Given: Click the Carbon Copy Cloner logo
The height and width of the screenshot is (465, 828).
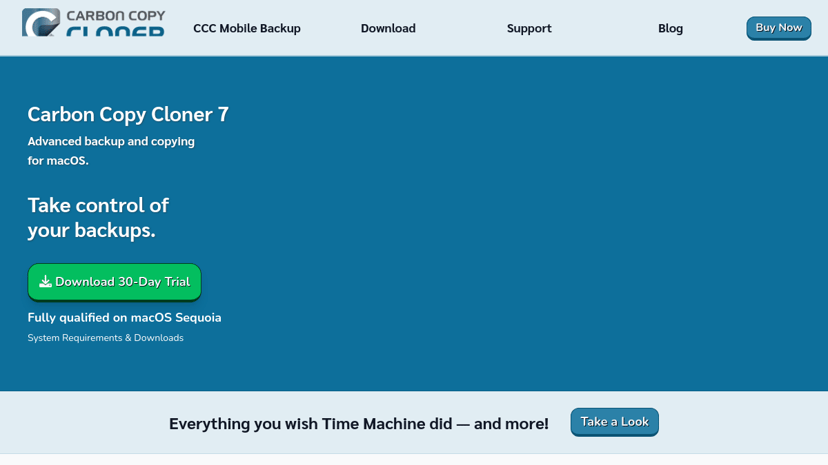Looking at the screenshot, I should coord(93,23).
